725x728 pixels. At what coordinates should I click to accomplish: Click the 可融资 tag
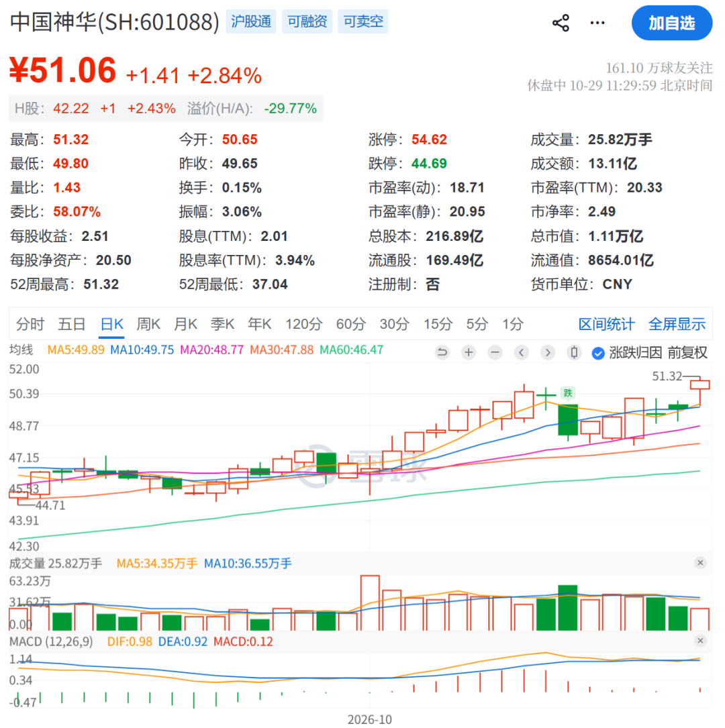307,21
